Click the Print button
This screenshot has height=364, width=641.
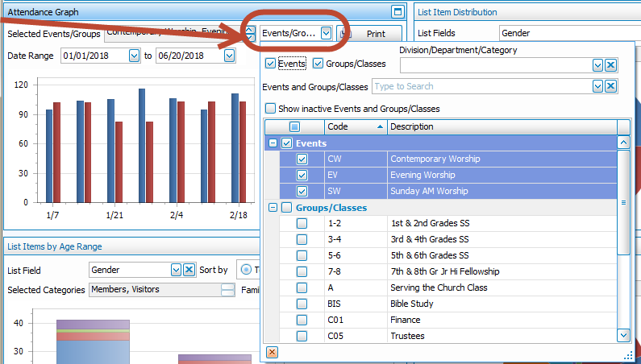coord(369,34)
